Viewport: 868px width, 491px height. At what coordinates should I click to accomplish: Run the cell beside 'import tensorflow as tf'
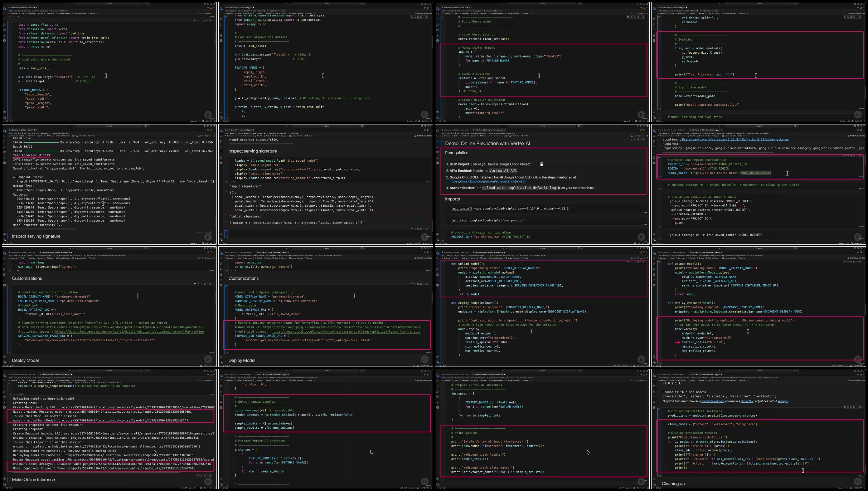[x=9, y=23]
